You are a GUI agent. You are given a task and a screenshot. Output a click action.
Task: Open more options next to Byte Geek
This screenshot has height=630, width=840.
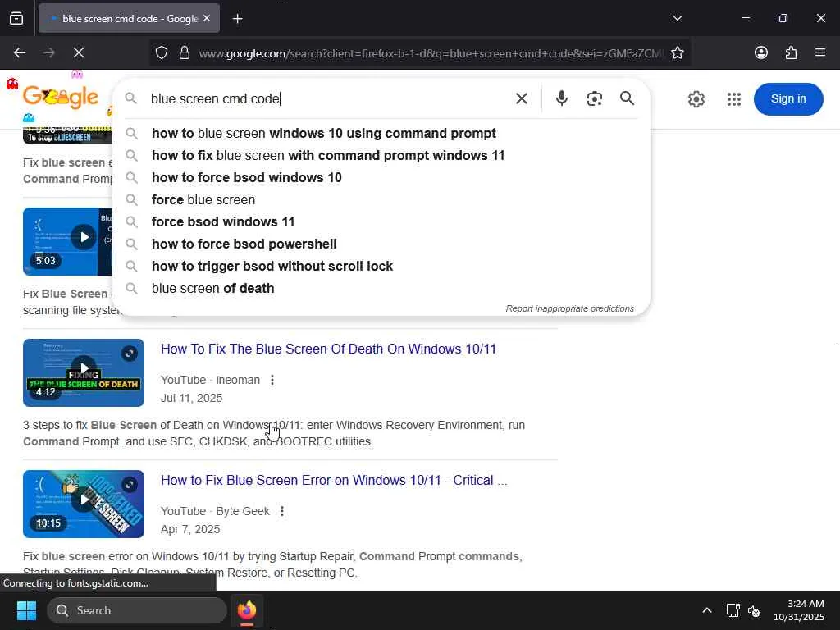(x=282, y=511)
